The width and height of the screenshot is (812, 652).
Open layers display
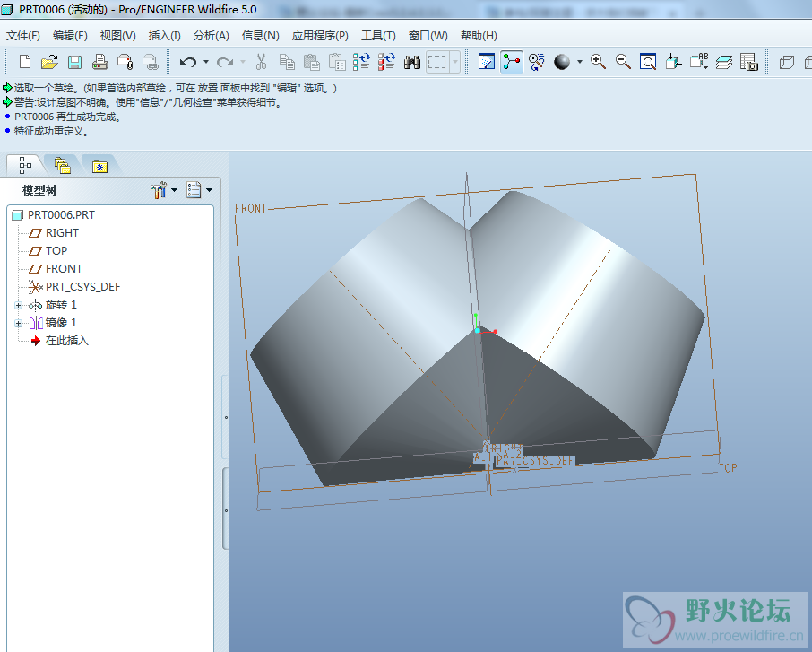tap(724, 62)
